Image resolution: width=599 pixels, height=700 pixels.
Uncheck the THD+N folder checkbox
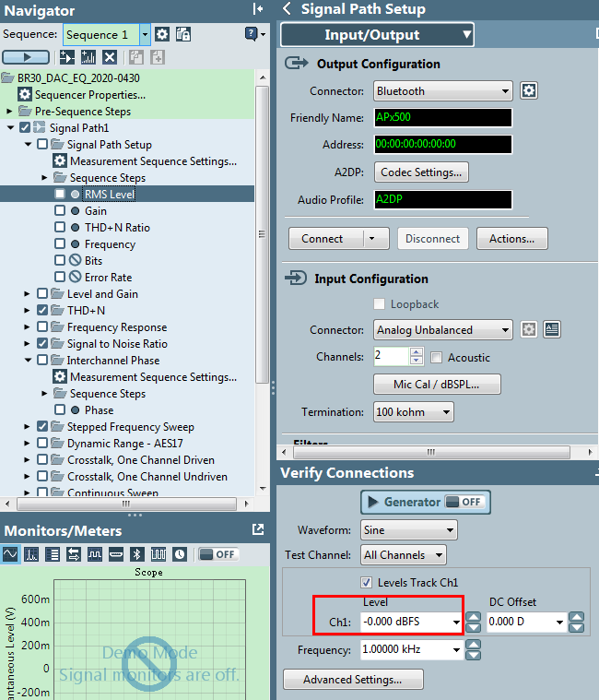click(x=42, y=310)
